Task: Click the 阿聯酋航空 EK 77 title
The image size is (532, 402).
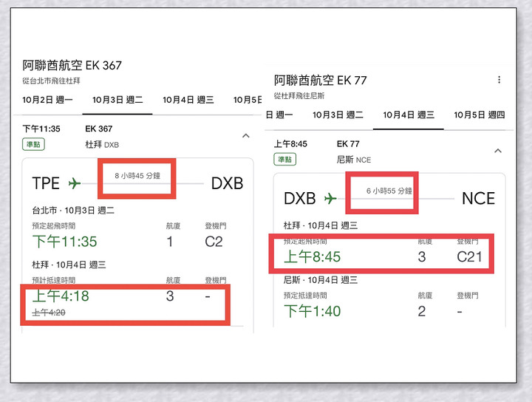Action: pos(320,81)
